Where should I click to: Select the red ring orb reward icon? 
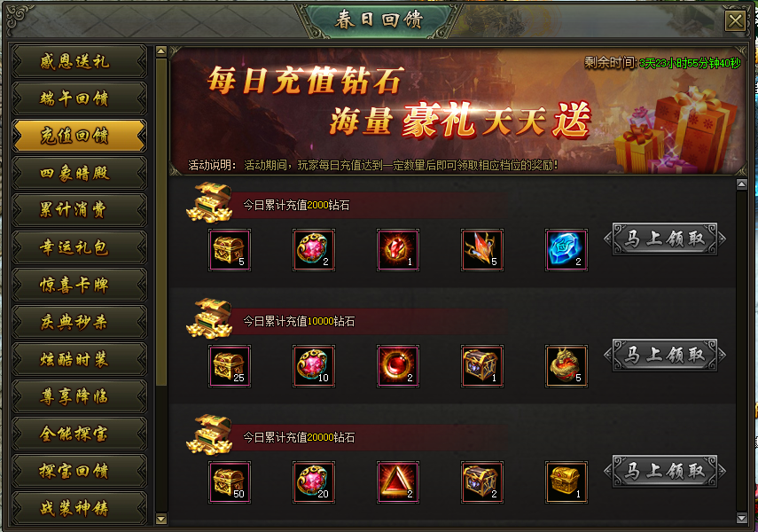pos(398,366)
